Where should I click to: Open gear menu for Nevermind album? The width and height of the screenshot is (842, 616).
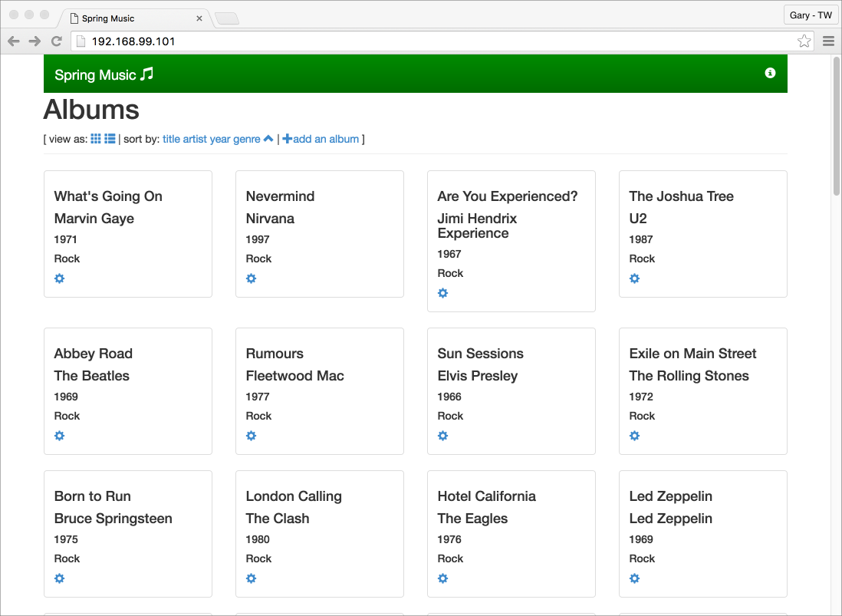coord(251,278)
